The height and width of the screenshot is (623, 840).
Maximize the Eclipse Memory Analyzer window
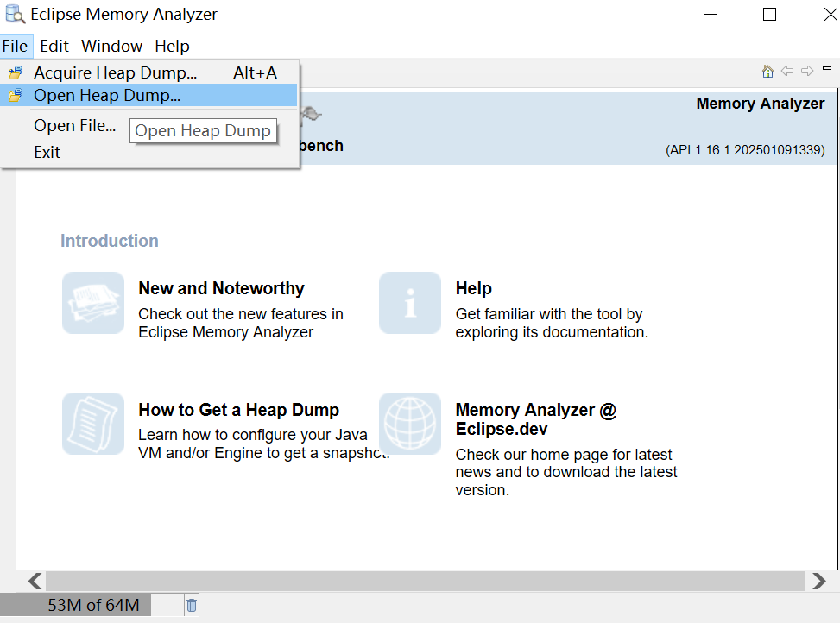769,14
